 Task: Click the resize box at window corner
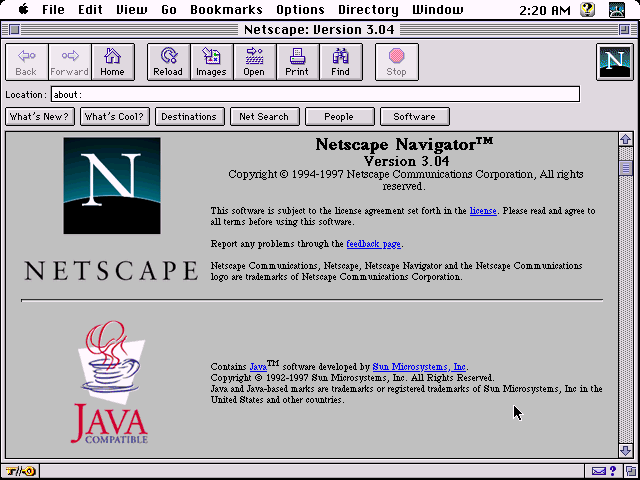(630, 471)
